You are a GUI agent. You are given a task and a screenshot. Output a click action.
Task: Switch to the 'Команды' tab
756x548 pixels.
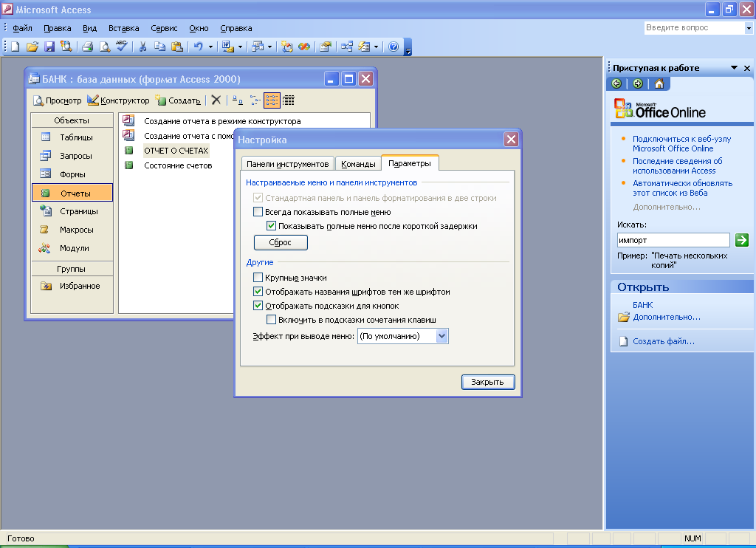click(x=358, y=164)
